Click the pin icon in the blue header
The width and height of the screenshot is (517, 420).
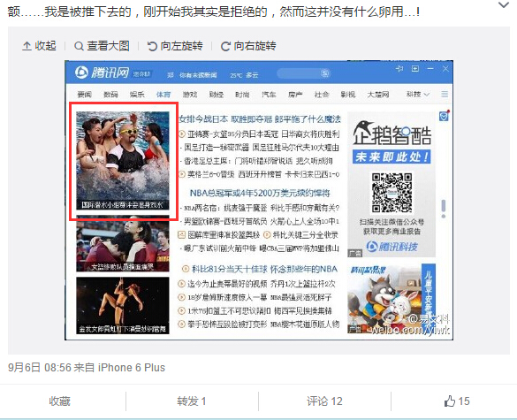point(399,69)
